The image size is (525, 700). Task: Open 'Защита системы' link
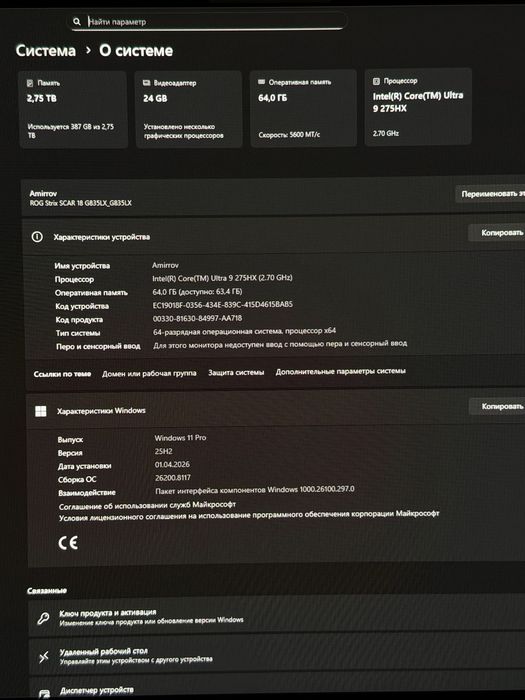(x=236, y=372)
